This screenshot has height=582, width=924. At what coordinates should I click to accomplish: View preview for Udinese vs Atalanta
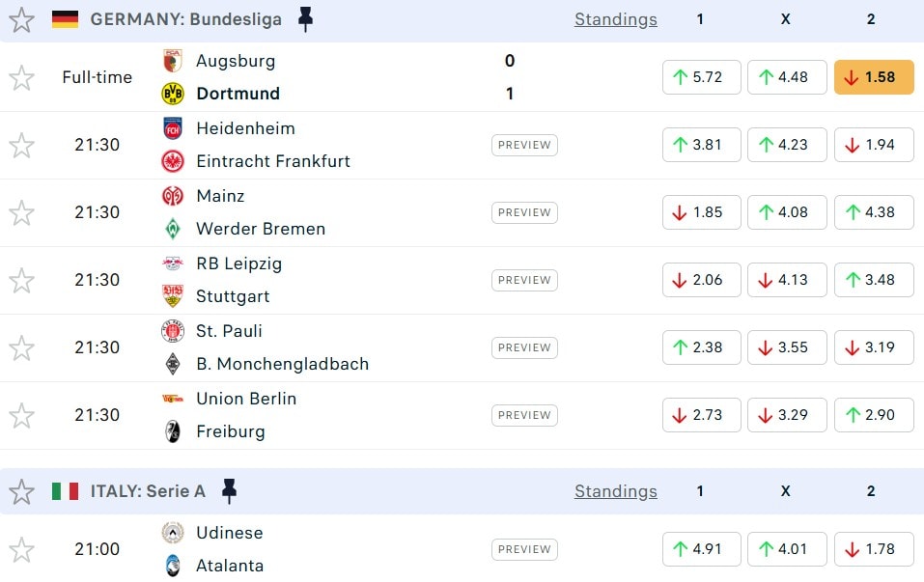point(524,549)
